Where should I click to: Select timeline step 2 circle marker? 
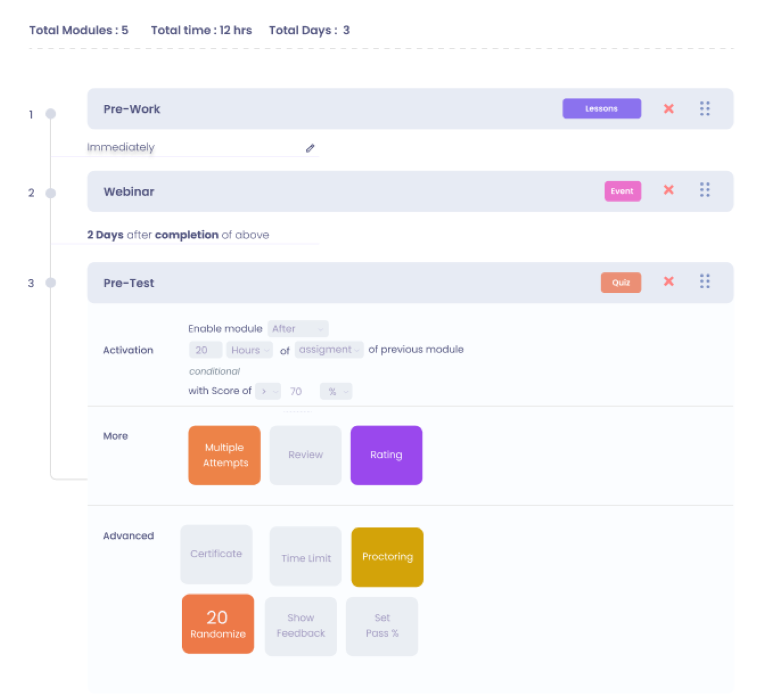click(51, 193)
